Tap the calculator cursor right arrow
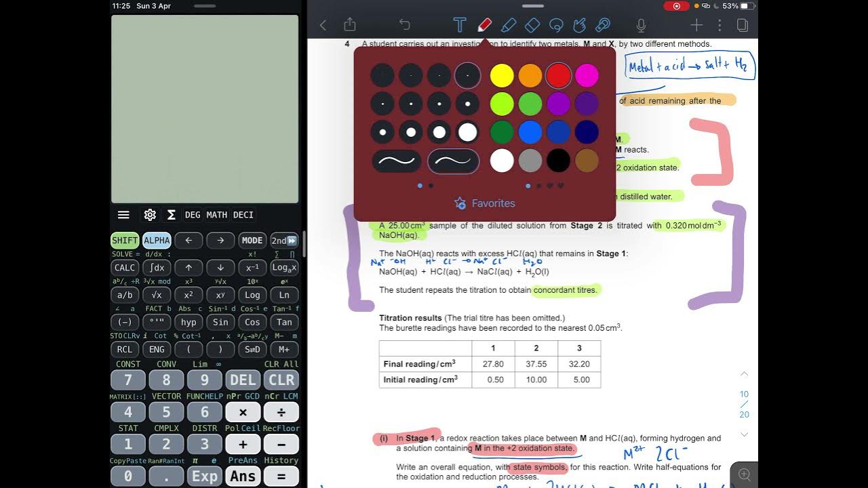 (220, 241)
